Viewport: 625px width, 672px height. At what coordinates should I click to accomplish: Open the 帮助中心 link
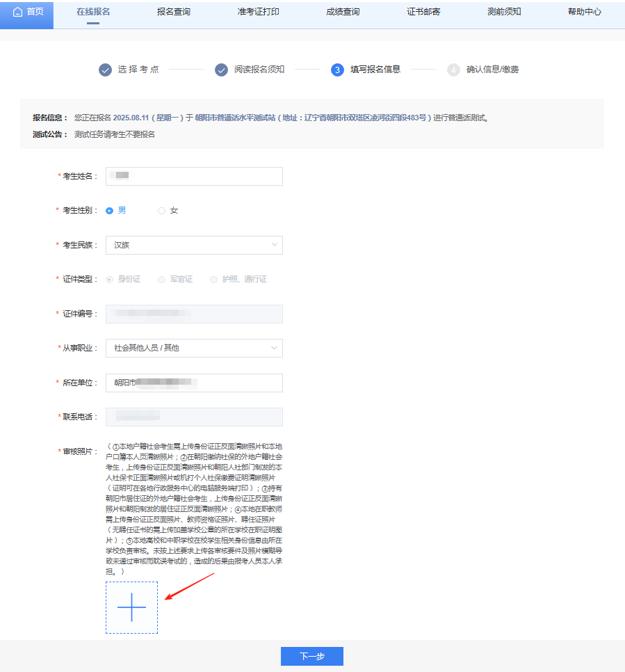(x=585, y=13)
